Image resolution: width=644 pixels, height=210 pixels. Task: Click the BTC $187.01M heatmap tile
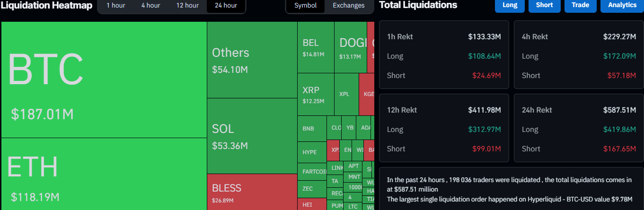pos(104,79)
